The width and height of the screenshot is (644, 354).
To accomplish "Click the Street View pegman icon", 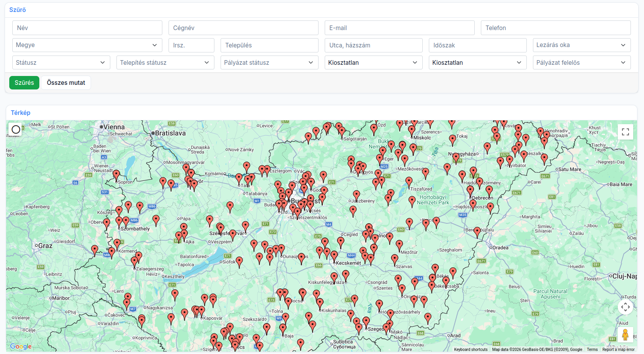I will pyautogui.click(x=625, y=335).
